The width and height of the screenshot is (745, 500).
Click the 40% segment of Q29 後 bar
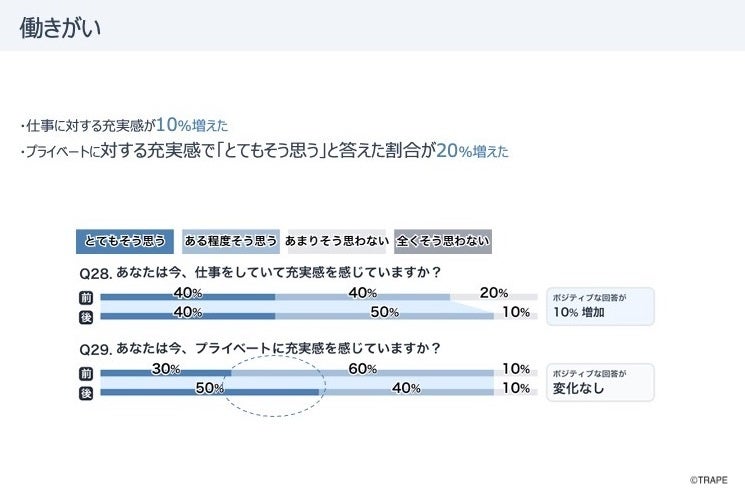(x=406, y=390)
